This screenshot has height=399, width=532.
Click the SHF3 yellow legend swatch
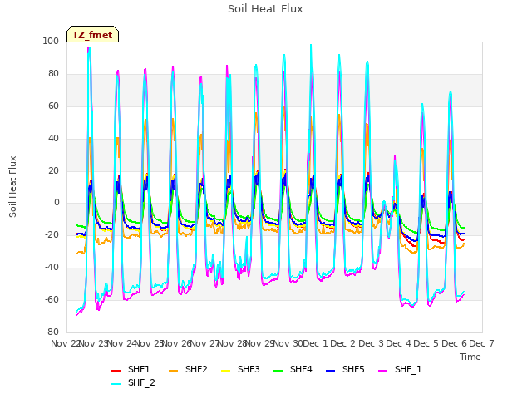[225, 371]
